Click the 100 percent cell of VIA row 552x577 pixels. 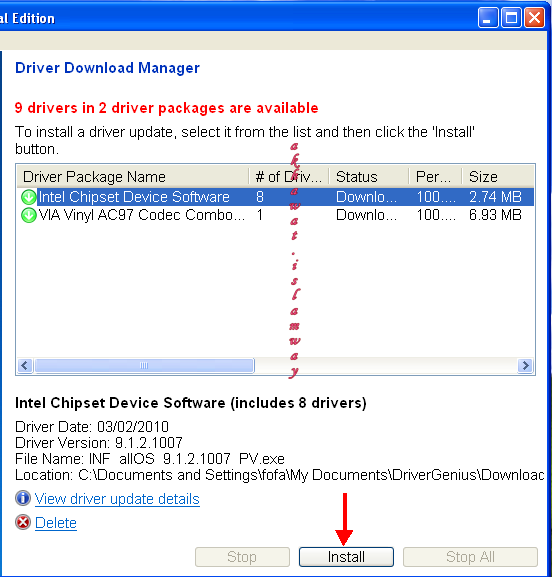pos(436,215)
